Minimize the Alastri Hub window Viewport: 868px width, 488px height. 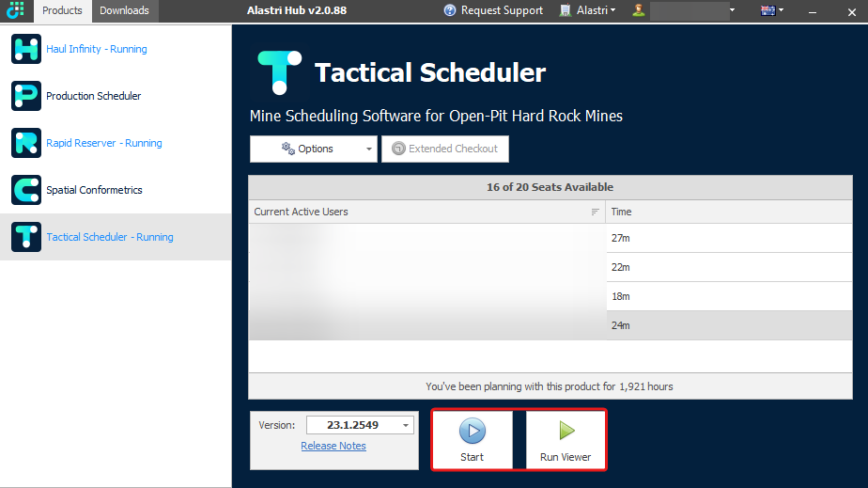point(812,11)
